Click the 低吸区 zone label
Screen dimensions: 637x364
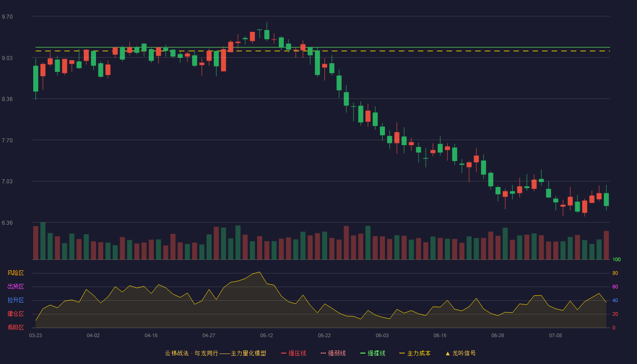click(15, 327)
